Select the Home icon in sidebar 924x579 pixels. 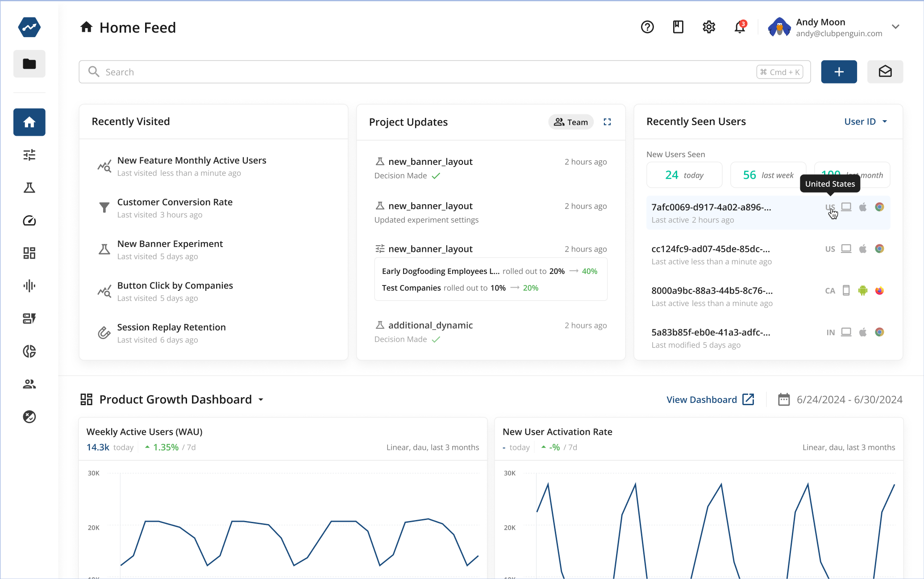tap(29, 122)
